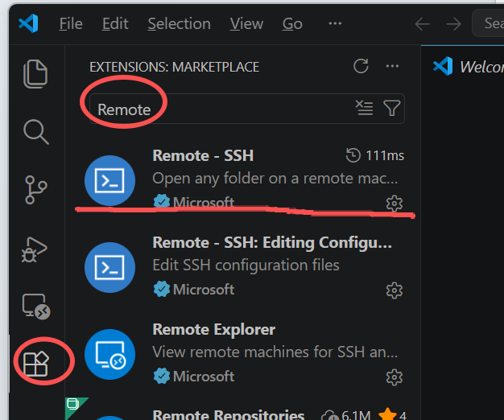Click 'Edit SSH configuration files' description

pos(246,266)
